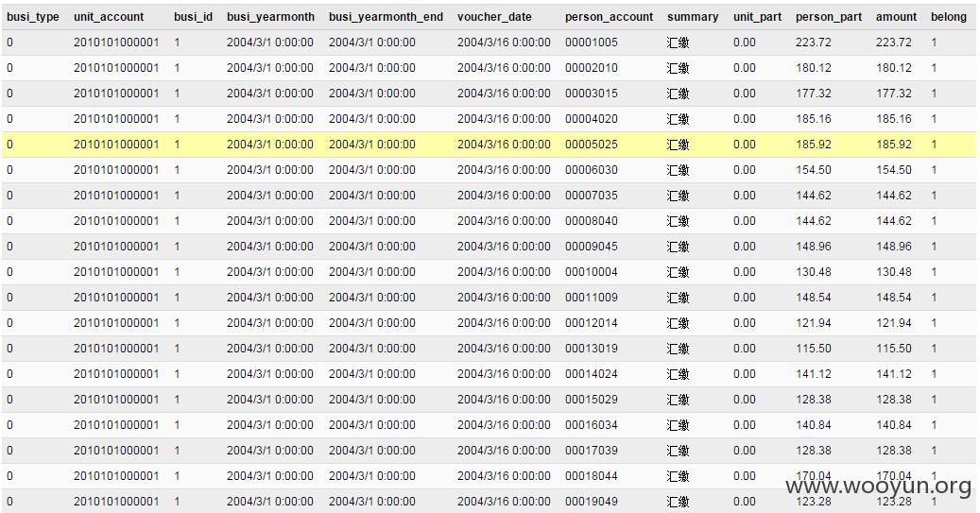Click amount value 180.12
Viewport: 980px width, 513px height.
[x=894, y=68]
